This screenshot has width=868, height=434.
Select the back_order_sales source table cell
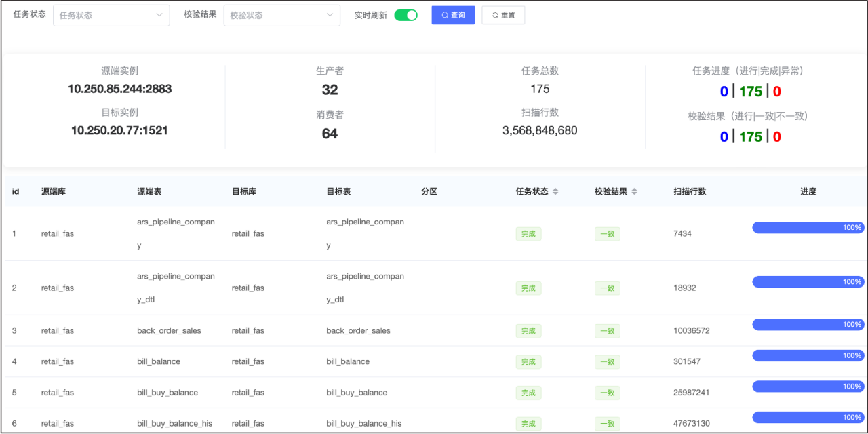169,331
